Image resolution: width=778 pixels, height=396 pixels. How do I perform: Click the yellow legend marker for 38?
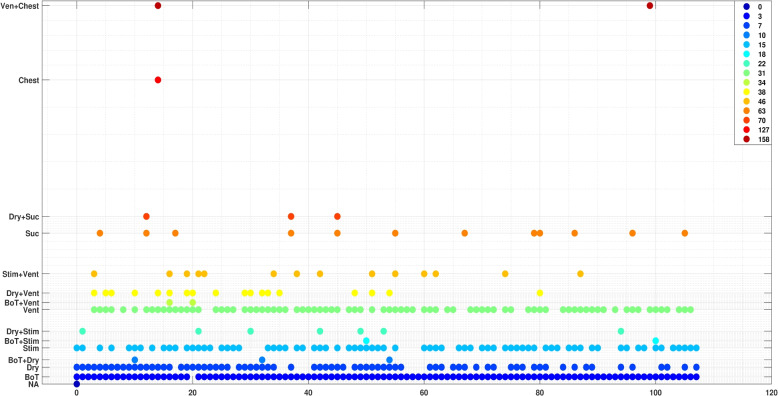pyautogui.click(x=746, y=92)
